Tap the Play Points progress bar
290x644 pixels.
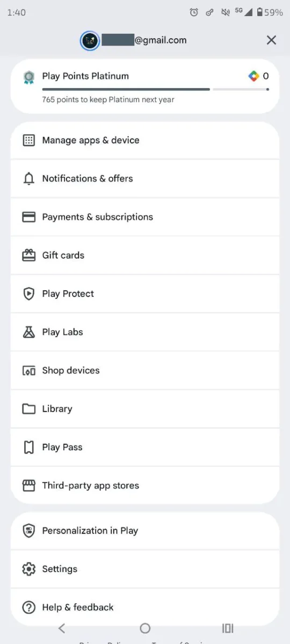pyautogui.click(x=155, y=89)
